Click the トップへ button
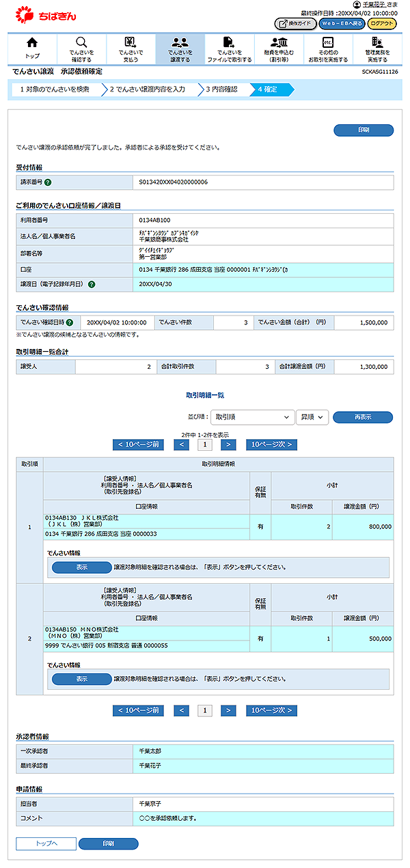 tap(46, 843)
